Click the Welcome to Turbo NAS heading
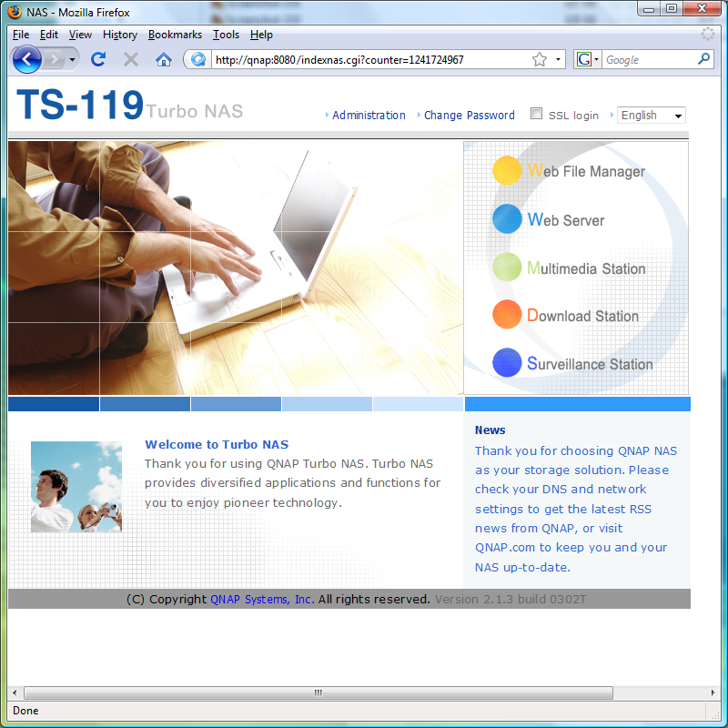The height and width of the screenshot is (728, 728). tap(217, 444)
